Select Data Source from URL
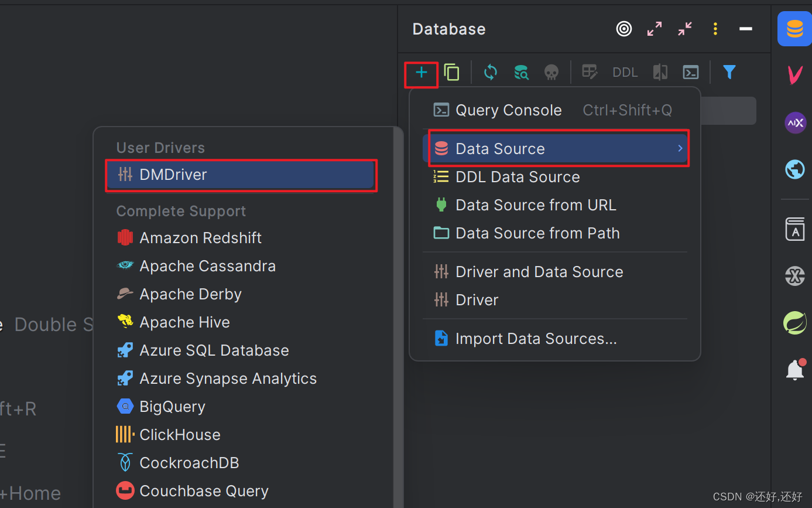The width and height of the screenshot is (812, 508). (554, 205)
